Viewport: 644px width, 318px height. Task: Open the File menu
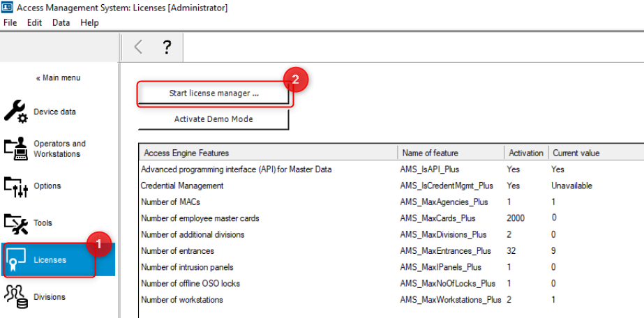tap(10, 22)
